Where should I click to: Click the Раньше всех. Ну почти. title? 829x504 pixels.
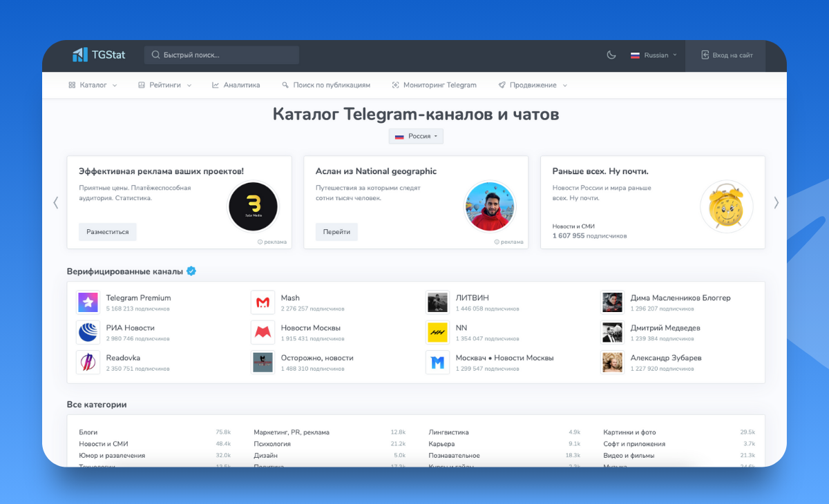600,171
